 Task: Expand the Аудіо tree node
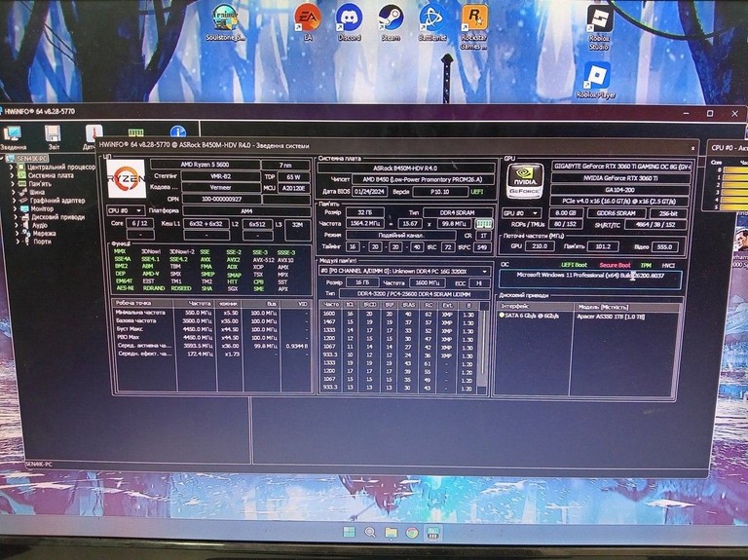coord(18,225)
